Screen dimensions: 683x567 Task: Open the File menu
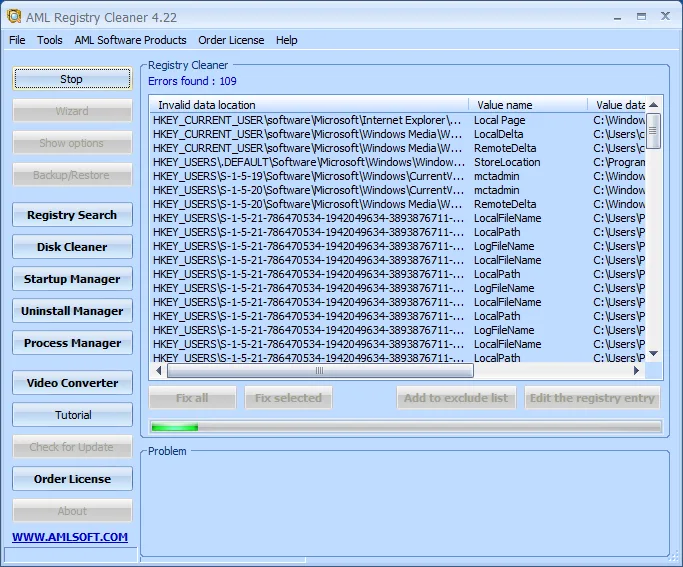[x=17, y=40]
